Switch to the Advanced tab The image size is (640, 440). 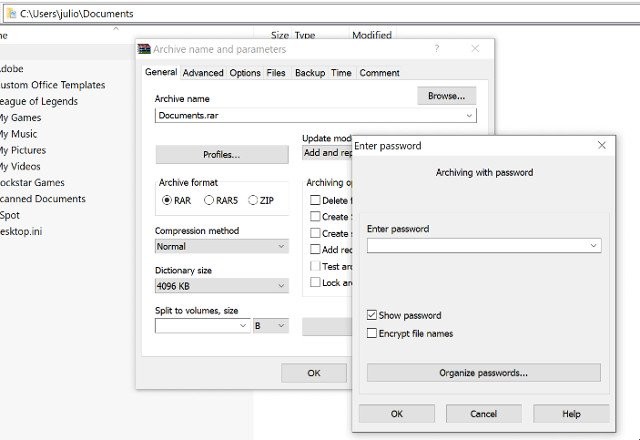point(203,73)
